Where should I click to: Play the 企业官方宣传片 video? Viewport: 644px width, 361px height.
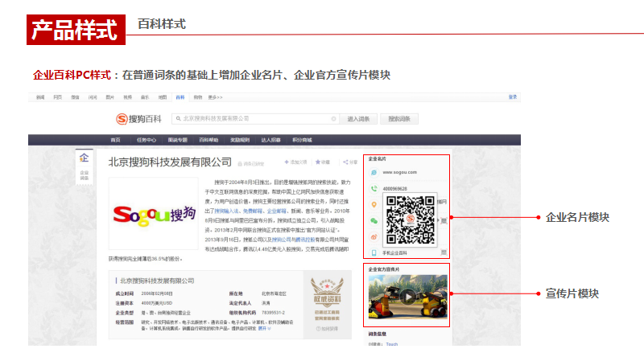[407, 297]
